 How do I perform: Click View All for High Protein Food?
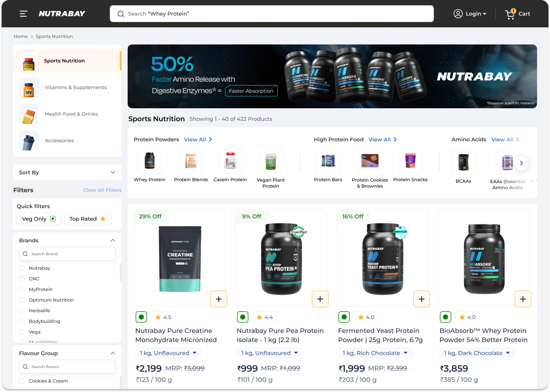382,140
